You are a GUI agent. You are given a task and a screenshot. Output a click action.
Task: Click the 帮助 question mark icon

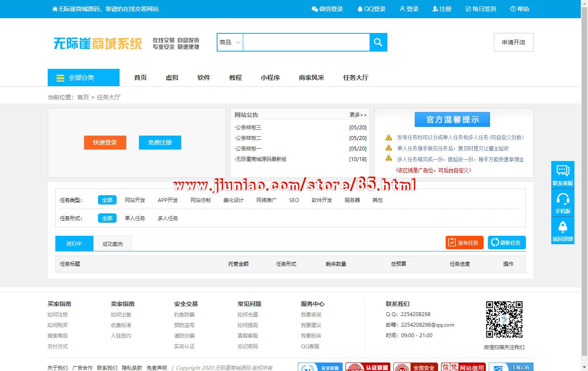click(x=513, y=9)
